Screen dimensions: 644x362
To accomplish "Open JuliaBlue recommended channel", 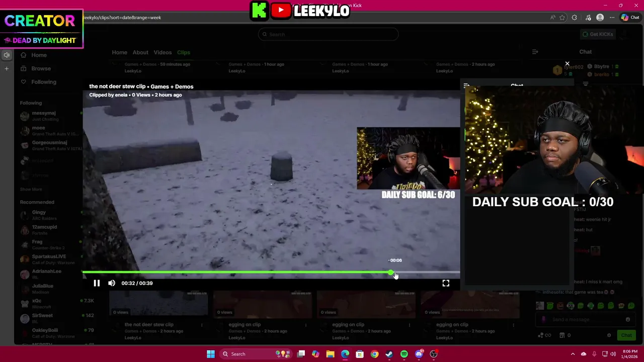I will (x=49, y=289).
